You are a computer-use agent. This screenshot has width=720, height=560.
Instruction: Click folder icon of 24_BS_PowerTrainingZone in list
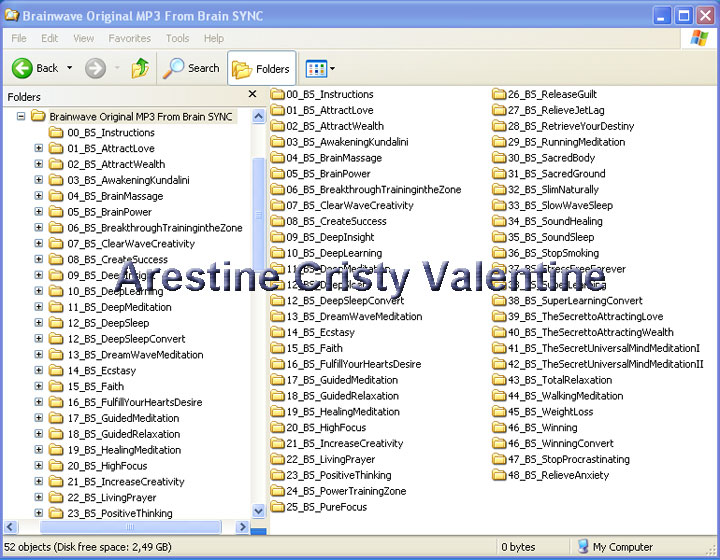[x=277, y=491]
